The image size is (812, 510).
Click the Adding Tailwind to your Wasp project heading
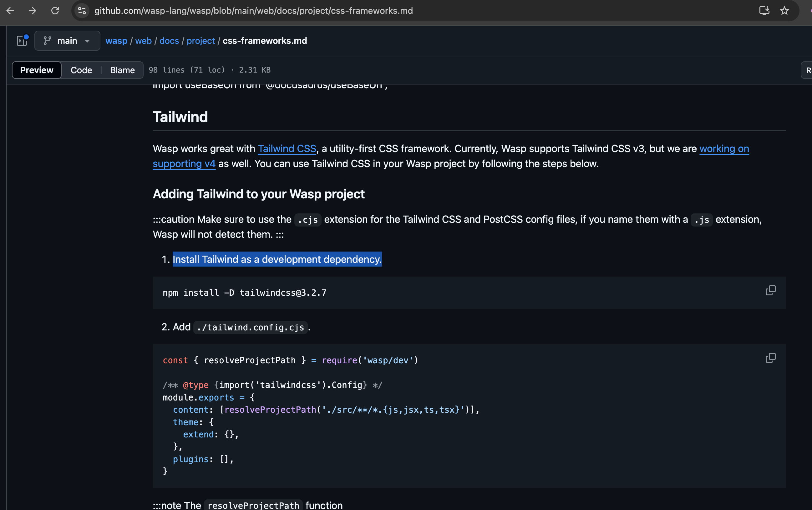[x=259, y=194]
